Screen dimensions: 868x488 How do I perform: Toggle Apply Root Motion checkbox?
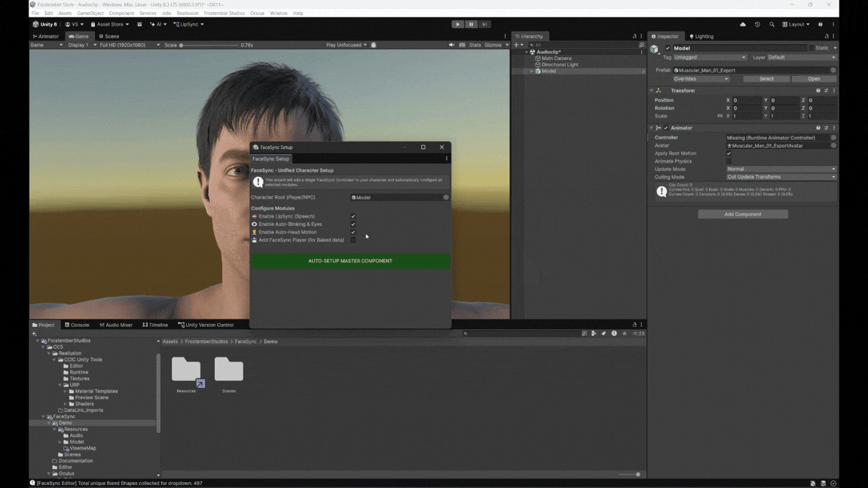(729, 154)
